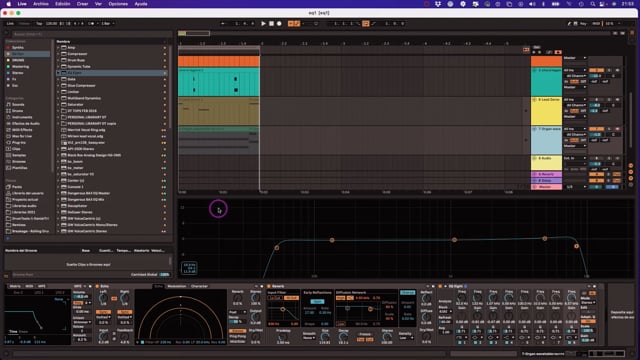
Task: Switch the Echo device to the Modulation tab
Action: click(177, 286)
